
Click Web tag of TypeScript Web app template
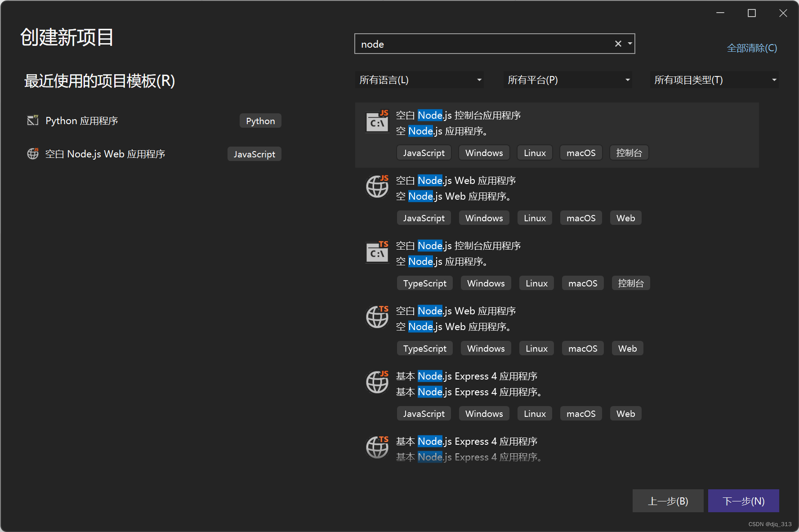tap(627, 348)
